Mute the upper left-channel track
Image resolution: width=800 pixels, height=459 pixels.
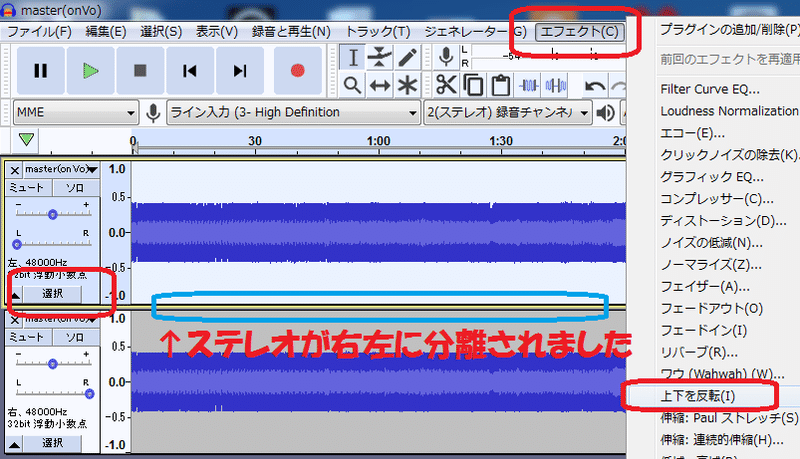point(28,188)
